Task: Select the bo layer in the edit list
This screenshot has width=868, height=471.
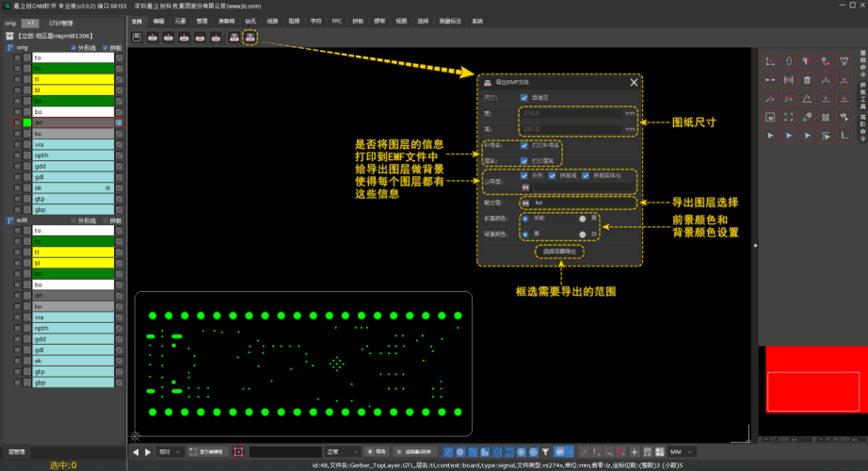Action: [x=73, y=284]
